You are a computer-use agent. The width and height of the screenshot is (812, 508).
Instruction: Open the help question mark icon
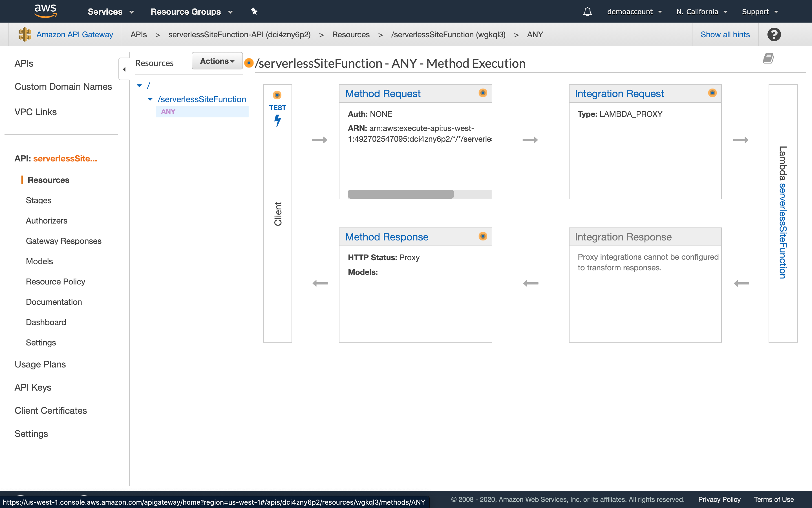[774, 35]
